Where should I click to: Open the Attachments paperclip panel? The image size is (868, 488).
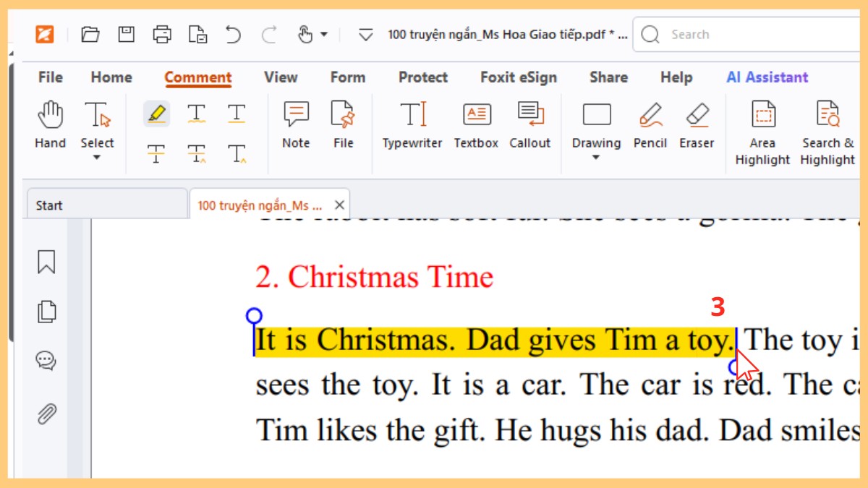(46, 414)
